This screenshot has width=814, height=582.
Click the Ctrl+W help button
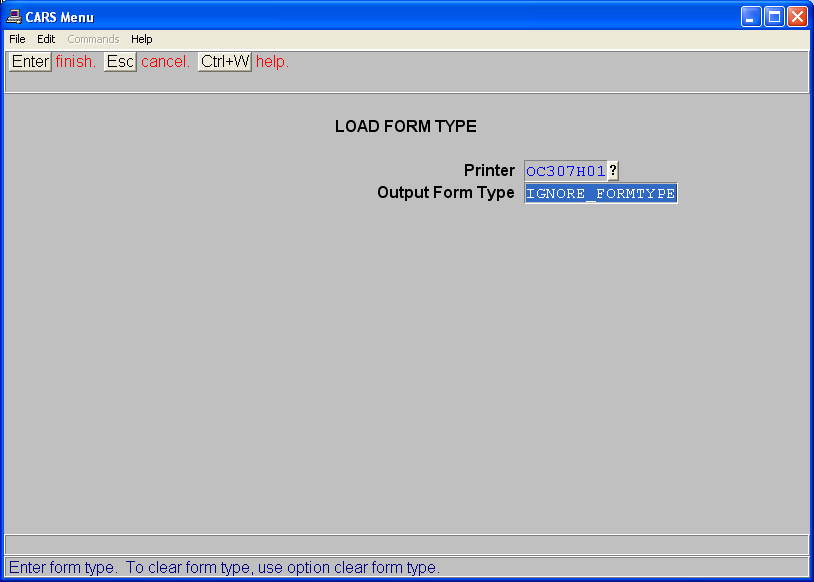pos(225,62)
